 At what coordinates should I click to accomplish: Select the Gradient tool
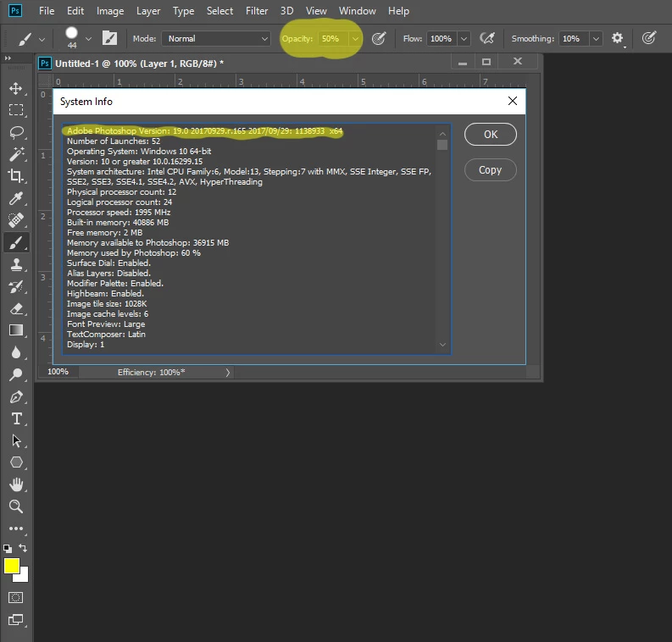(x=16, y=330)
